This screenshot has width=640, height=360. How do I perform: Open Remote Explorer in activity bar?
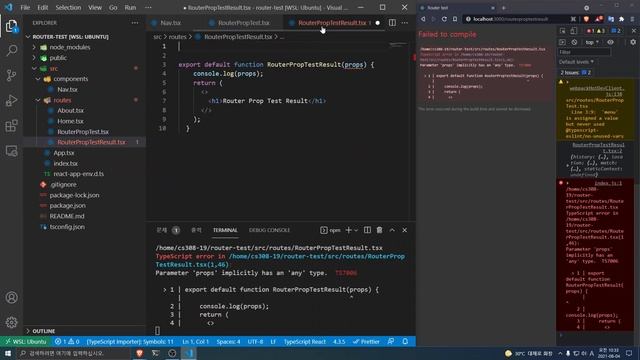click(11, 151)
